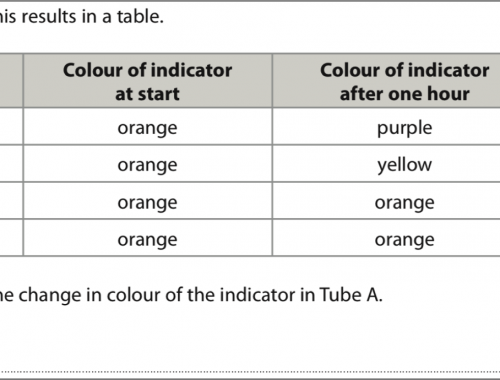Click the phrase 'change in colour' in the question
The image size is (500, 380).
click(90, 295)
